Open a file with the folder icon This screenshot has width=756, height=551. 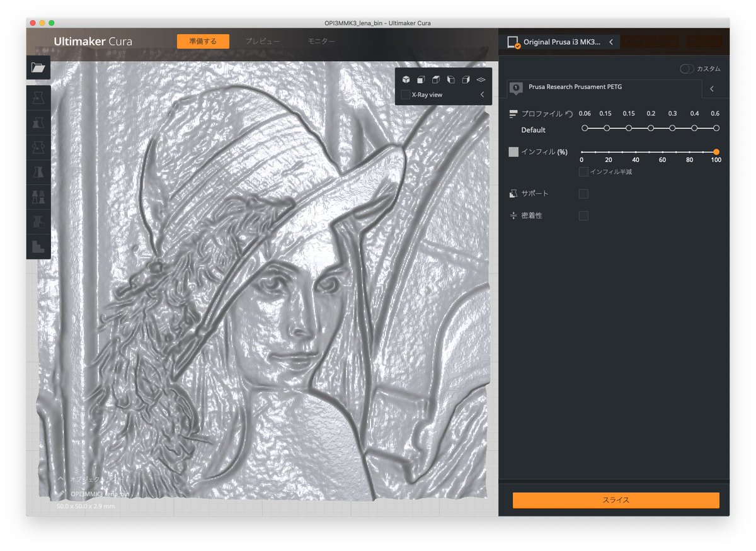[x=38, y=67]
